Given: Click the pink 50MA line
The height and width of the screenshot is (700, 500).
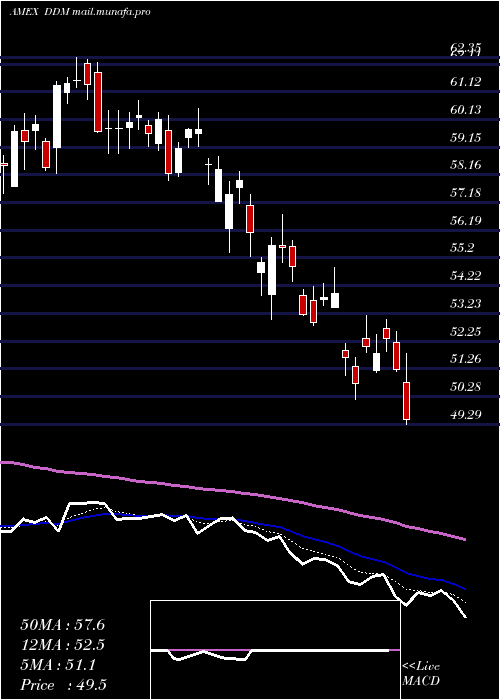Looking at the screenshot, I should pos(232,492).
